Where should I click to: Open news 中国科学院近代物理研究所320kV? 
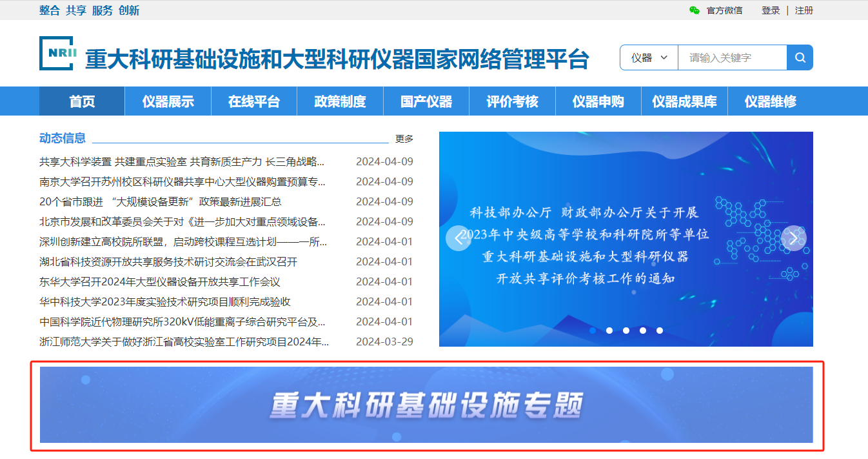[182, 321]
